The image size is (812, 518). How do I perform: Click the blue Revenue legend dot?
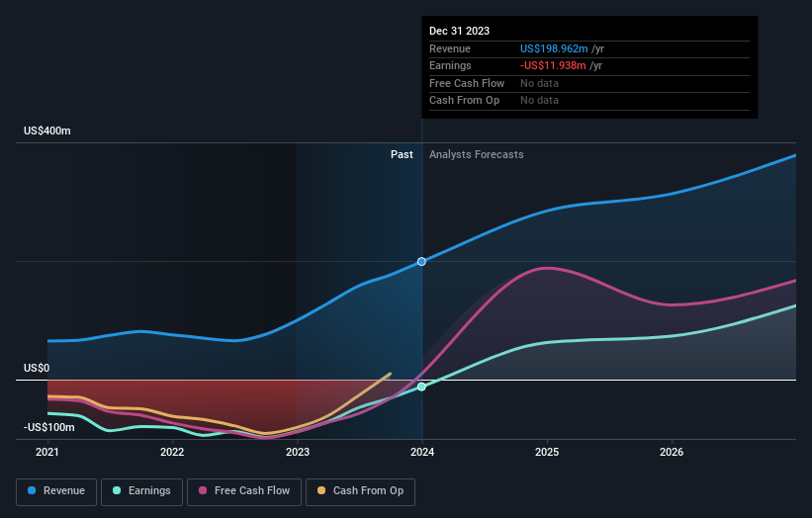click(32, 490)
